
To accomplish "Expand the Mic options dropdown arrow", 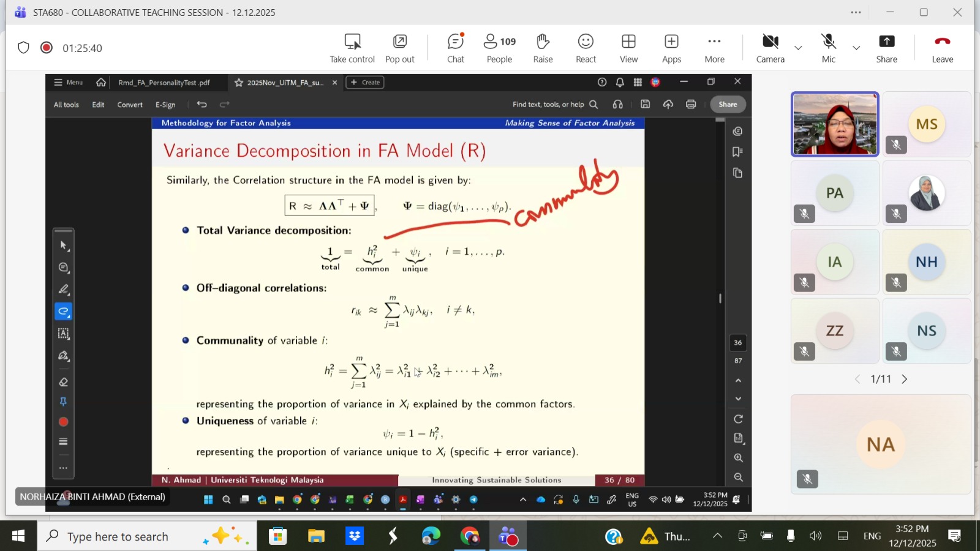I will [x=856, y=48].
